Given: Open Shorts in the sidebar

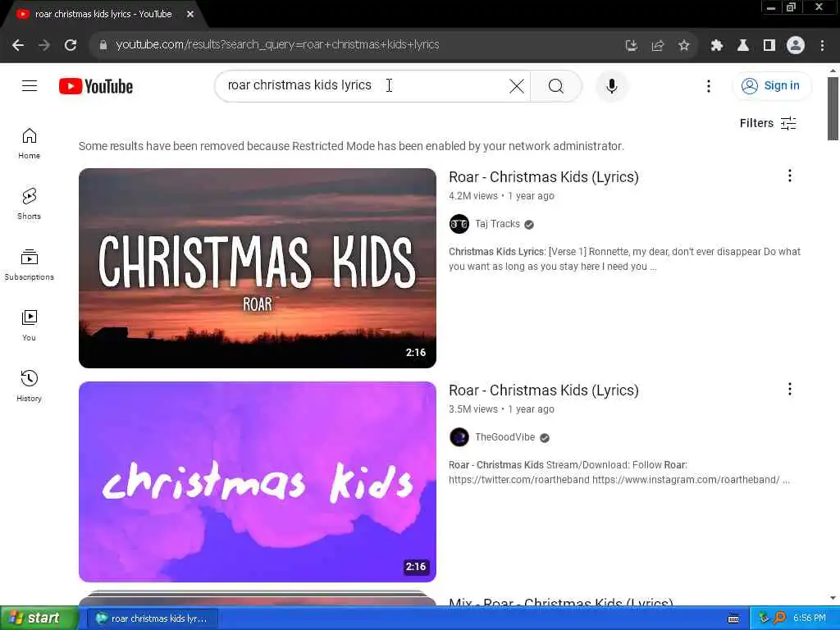Looking at the screenshot, I should tap(29, 204).
